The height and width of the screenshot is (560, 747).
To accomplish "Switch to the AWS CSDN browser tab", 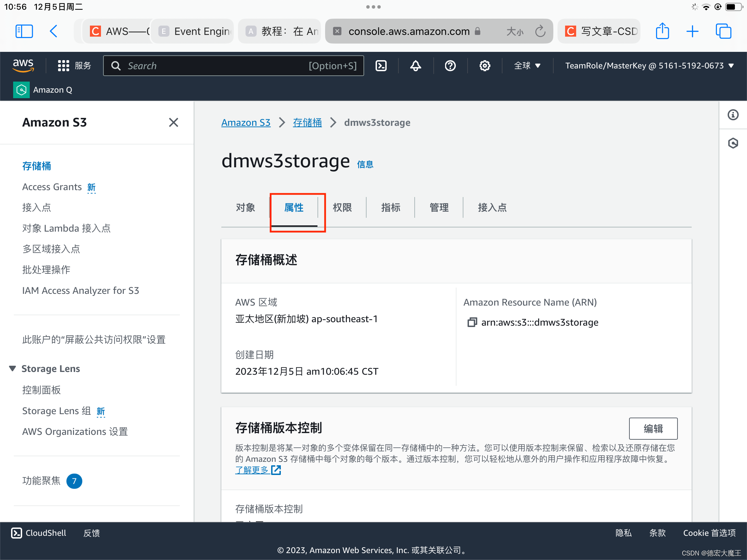I will coord(118,31).
